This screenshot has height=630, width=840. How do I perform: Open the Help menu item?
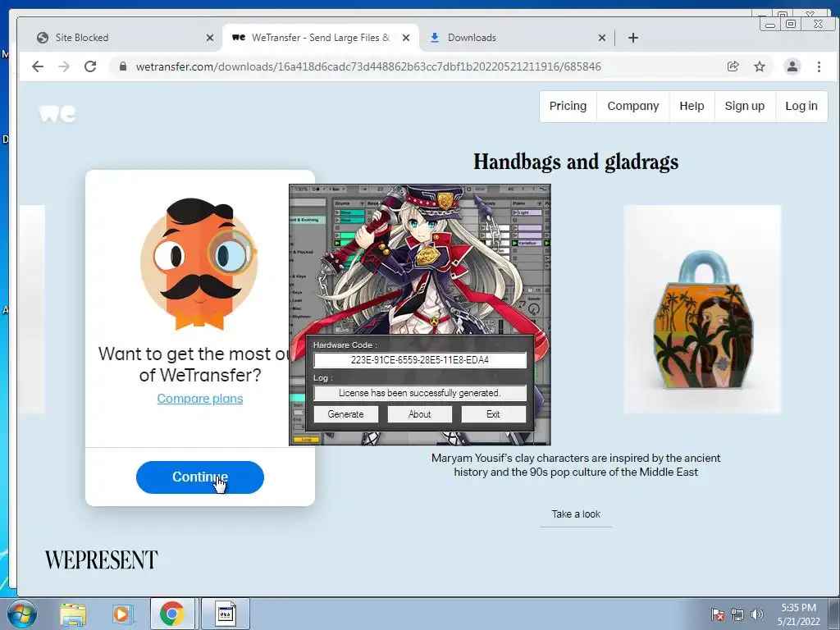click(692, 106)
